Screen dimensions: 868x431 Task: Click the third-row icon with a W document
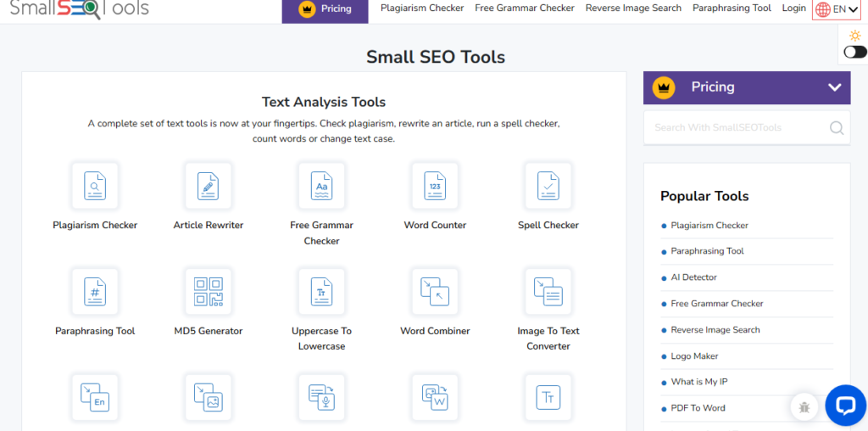435,397
